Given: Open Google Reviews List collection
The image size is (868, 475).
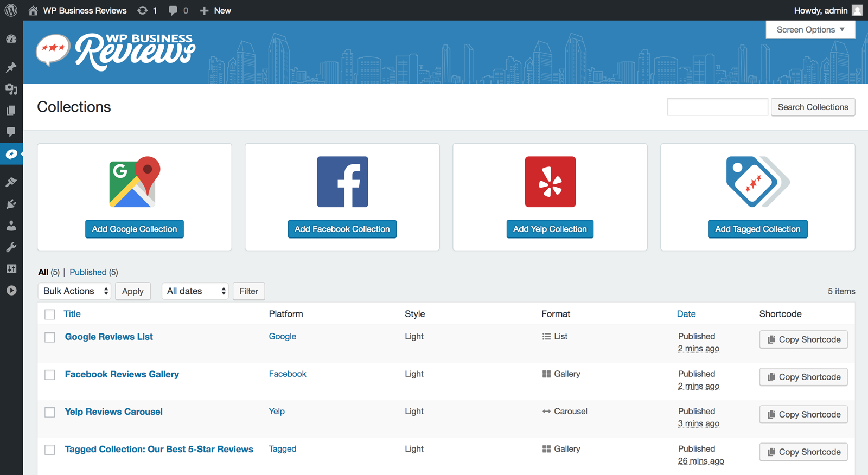Looking at the screenshot, I should [109, 337].
